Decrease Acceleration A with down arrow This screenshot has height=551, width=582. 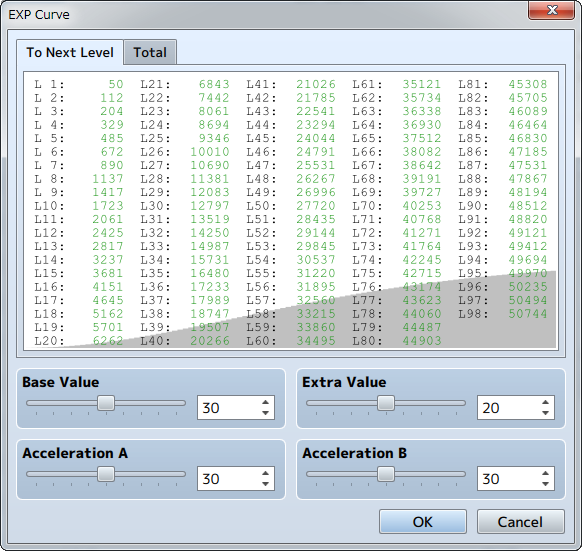[265, 484]
